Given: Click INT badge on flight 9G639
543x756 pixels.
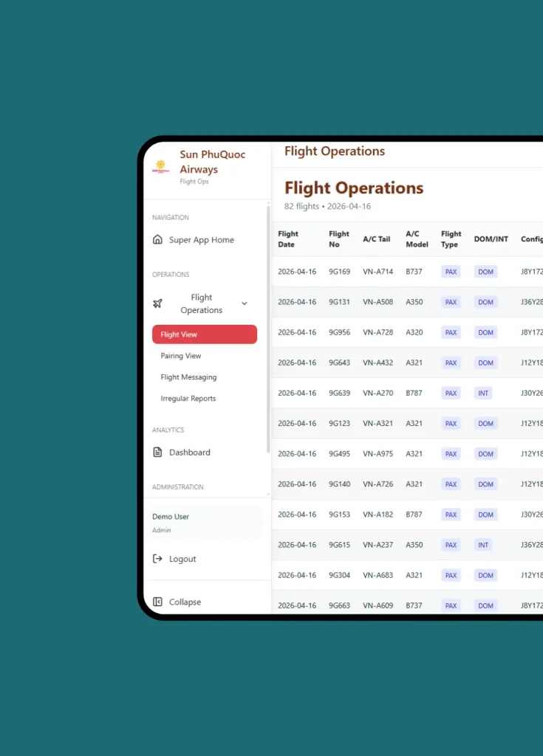Looking at the screenshot, I should pos(482,394).
